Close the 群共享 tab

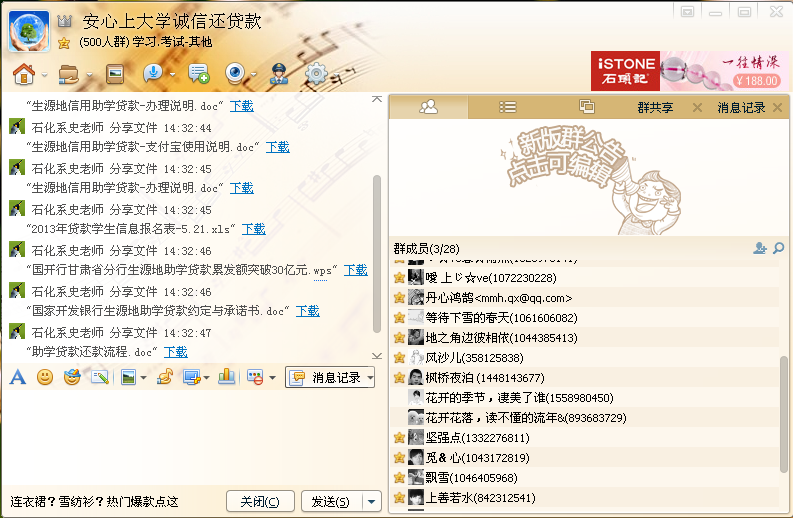697,107
